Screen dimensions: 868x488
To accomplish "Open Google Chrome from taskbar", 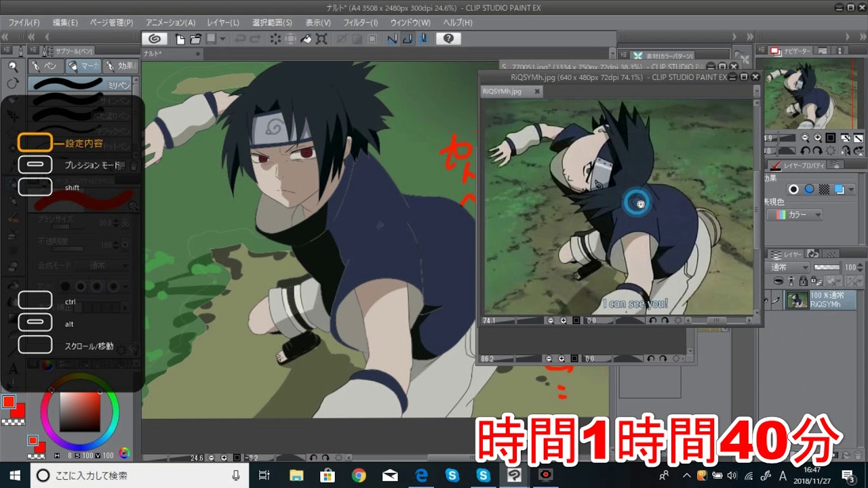I will 359,475.
